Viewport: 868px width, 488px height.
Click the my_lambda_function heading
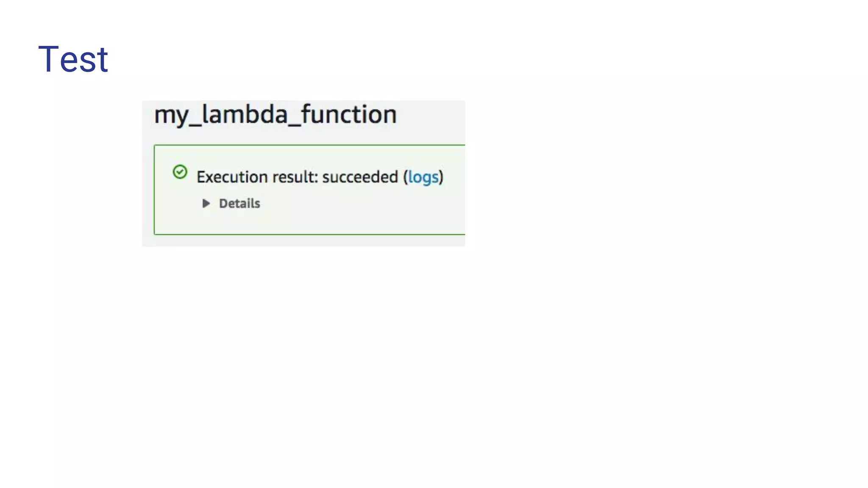click(x=275, y=114)
